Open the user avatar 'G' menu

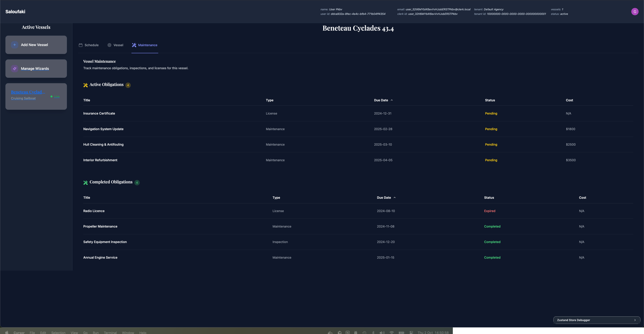[x=635, y=12]
